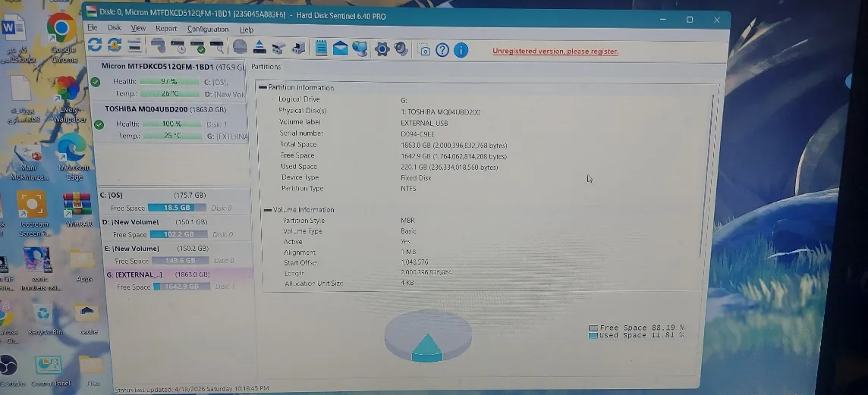Collapse the Volume Information section
The width and height of the screenshot is (868, 395).
pyautogui.click(x=267, y=210)
